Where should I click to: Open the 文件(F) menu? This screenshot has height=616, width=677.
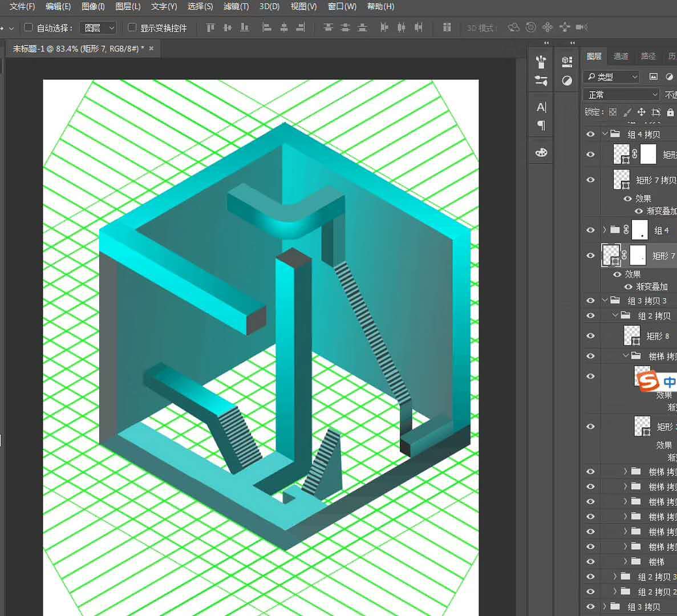pos(22,6)
